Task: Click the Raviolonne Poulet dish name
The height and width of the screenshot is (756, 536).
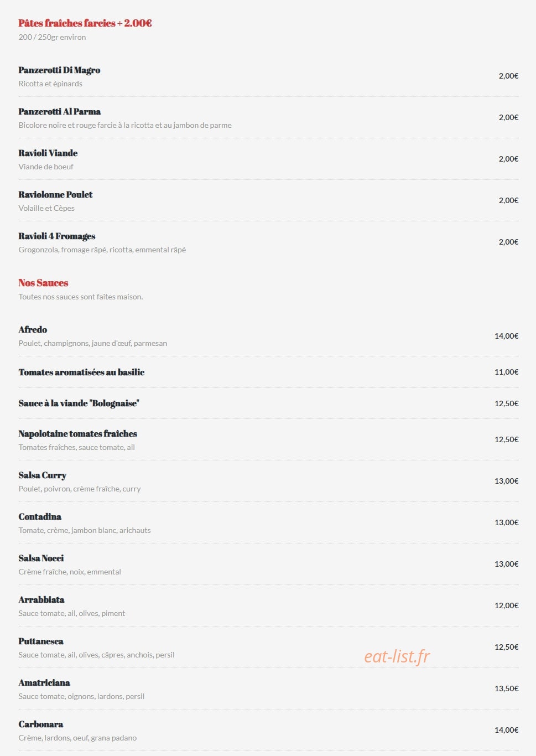Action: [x=55, y=195]
